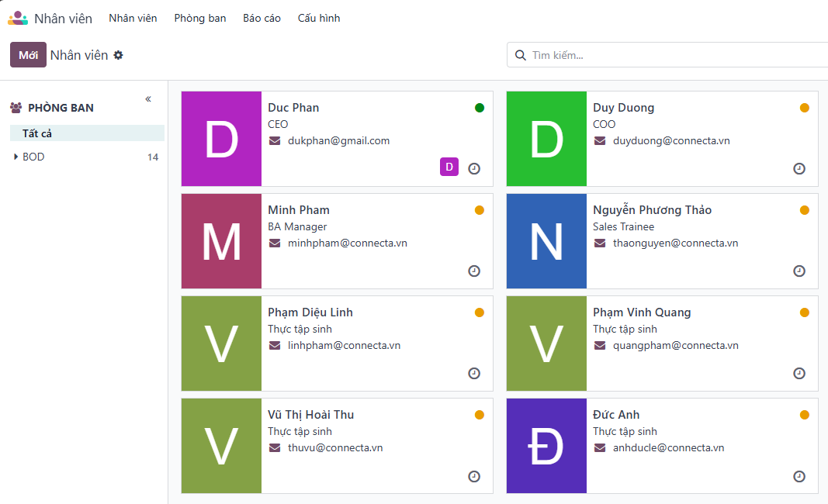Click the BA Manager job title

pyautogui.click(x=297, y=226)
